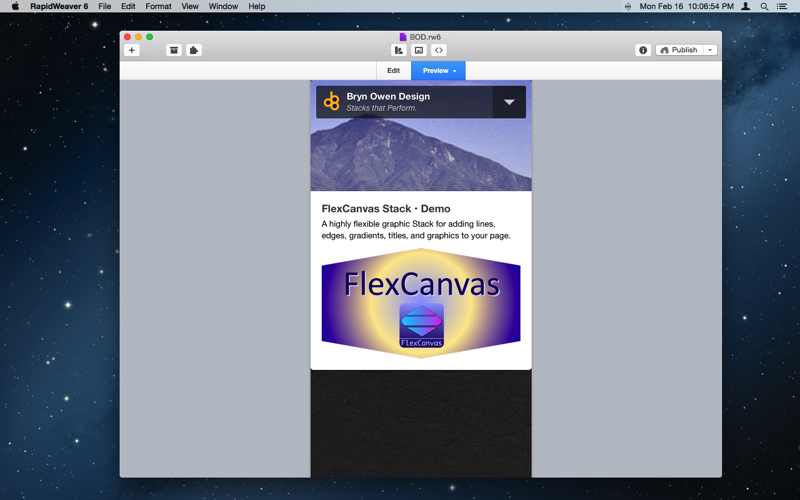This screenshot has height=500, width=800.
Task: Open the Addons puzzle piece icon
Action: coord(194,50)
